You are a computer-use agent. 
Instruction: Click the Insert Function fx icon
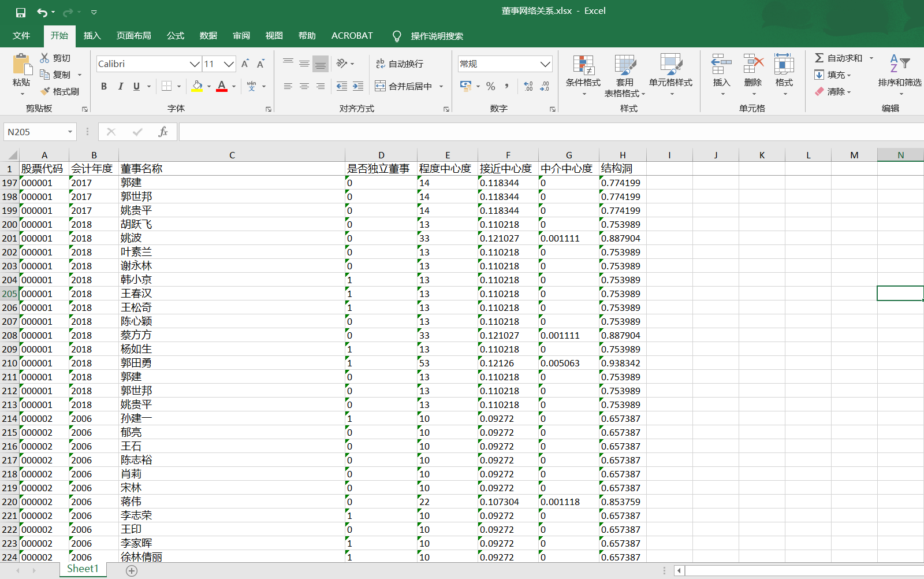(163, 132)
